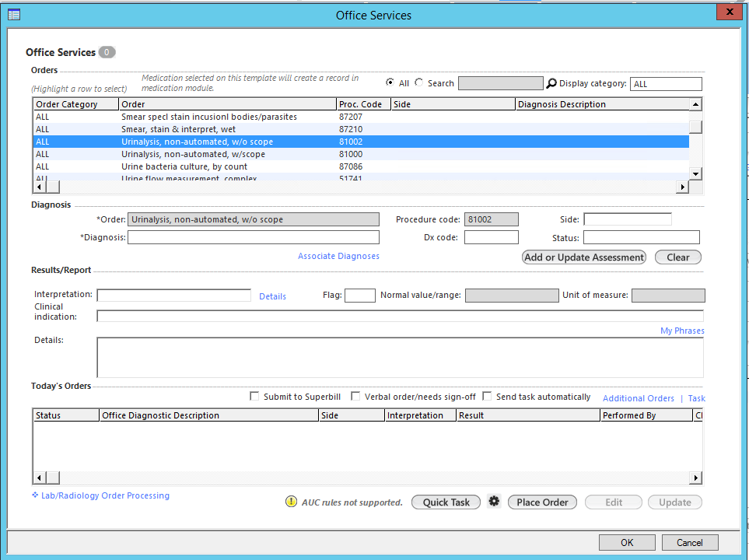The width and height of the screenshot is (749, 560).
Task: Click the orders list scroll right arrow
Action: coord(683,187)
